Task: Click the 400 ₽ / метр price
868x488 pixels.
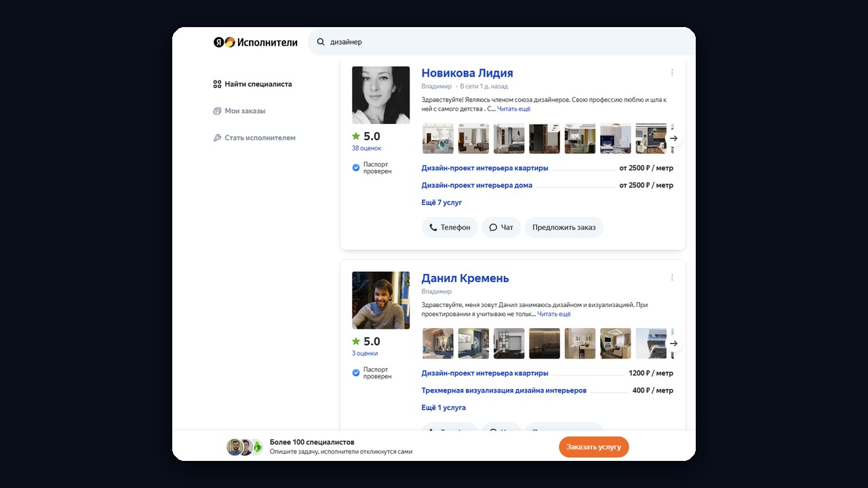Action: tap(653, 390)
